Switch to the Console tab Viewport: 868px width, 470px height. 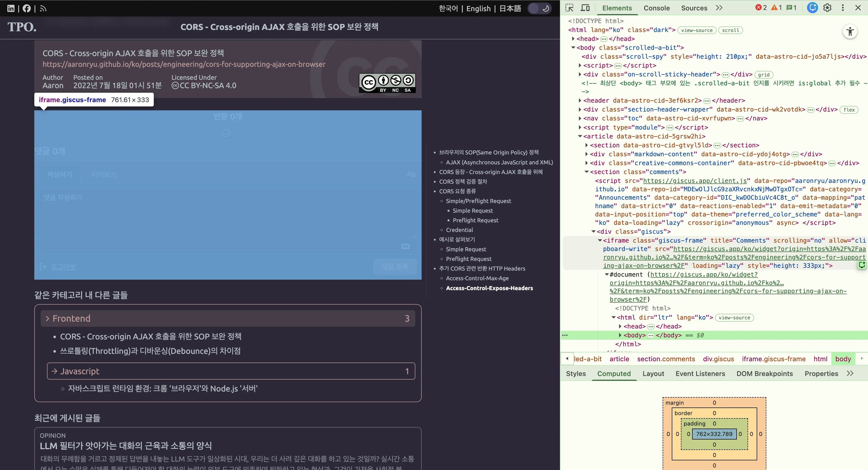(657, 8)
